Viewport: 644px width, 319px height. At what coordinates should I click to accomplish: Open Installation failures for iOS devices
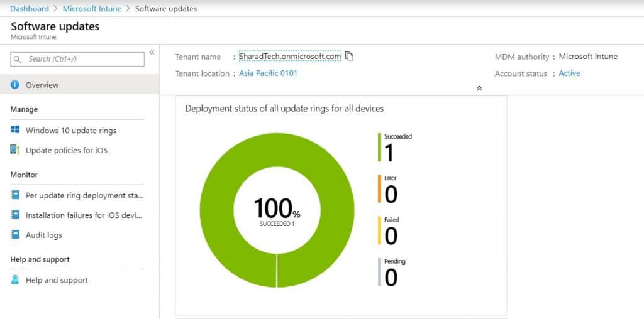84,215
